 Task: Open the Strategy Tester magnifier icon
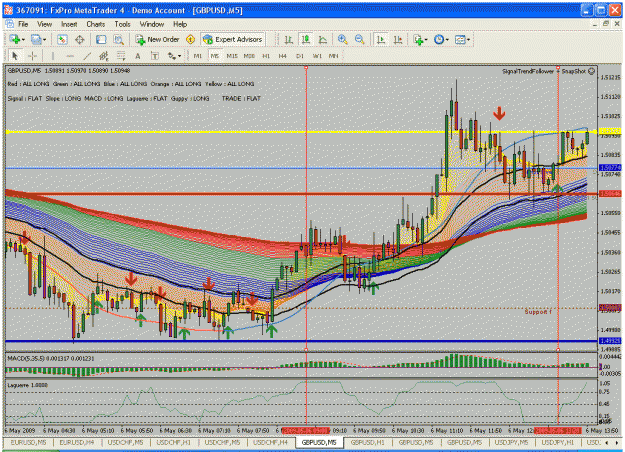(118, 39)
